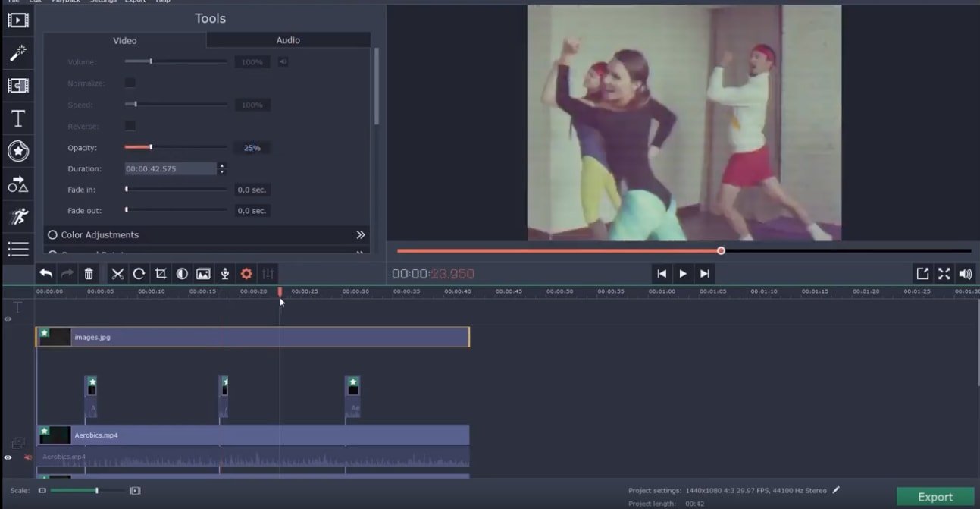Click the Export button
Viewport: 980px width, 509px height.
[x=935, y=496]
